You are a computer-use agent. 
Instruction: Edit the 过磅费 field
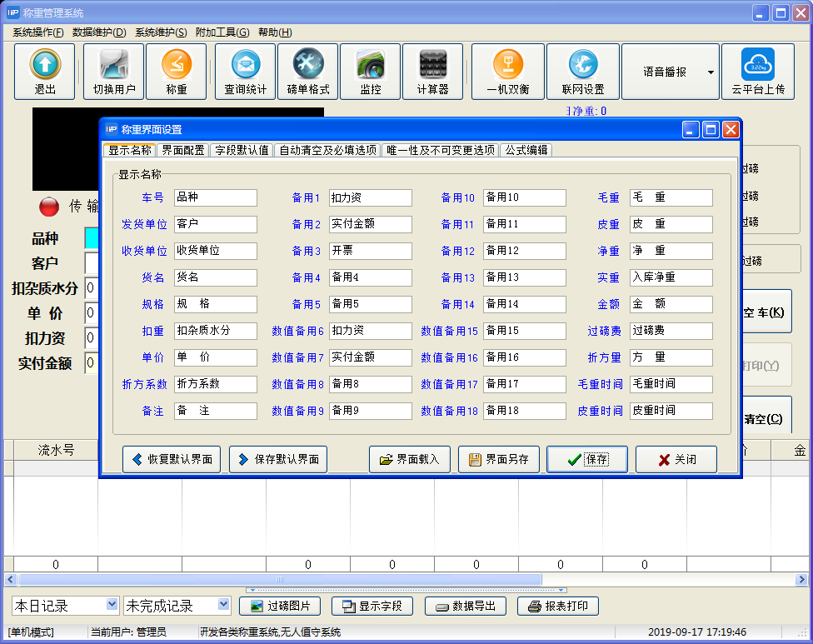point(671,331)
